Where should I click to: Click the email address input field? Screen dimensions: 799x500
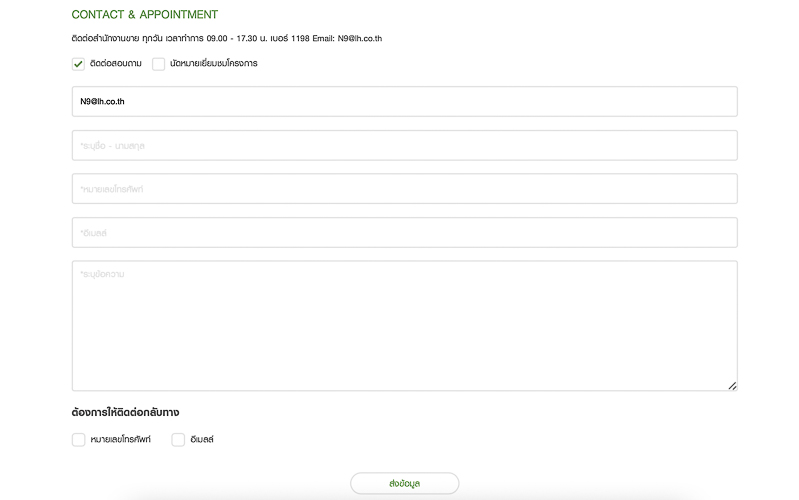[405, 232]
